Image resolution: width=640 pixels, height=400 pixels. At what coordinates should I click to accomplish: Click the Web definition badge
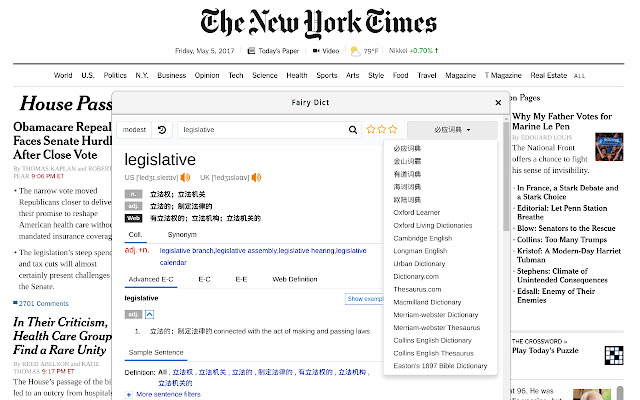pos(133,218)
